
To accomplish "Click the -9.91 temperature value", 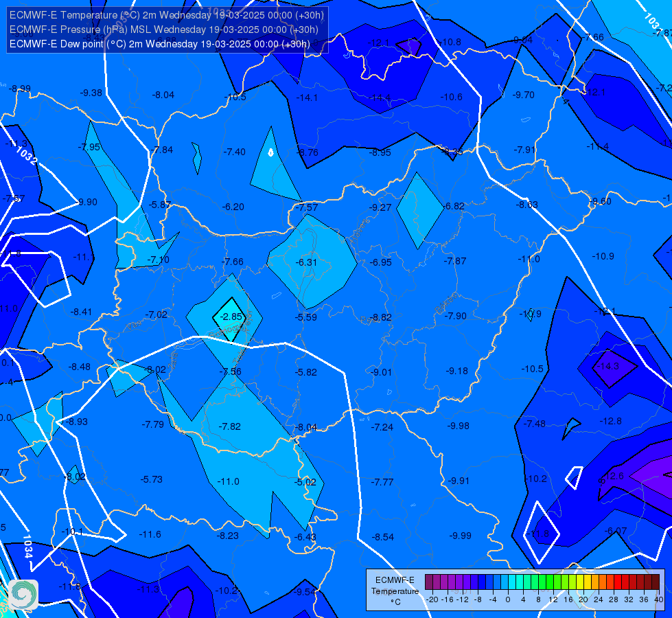I will pos(459,481).
